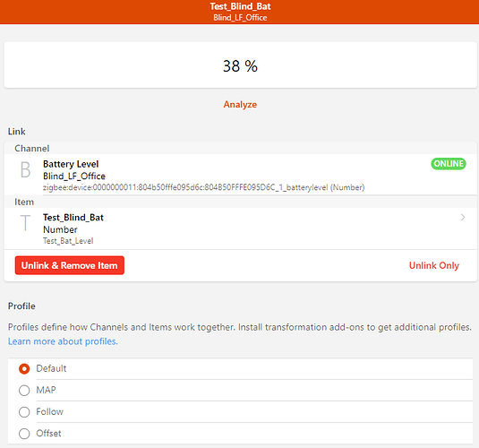
Task: Click the T item letter icon
Action: point(25,222)
